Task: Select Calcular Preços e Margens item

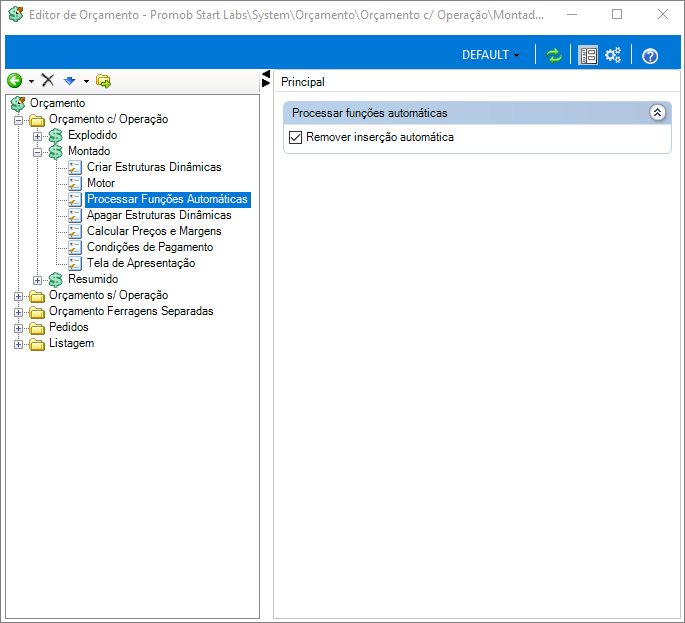Action: 154,231
